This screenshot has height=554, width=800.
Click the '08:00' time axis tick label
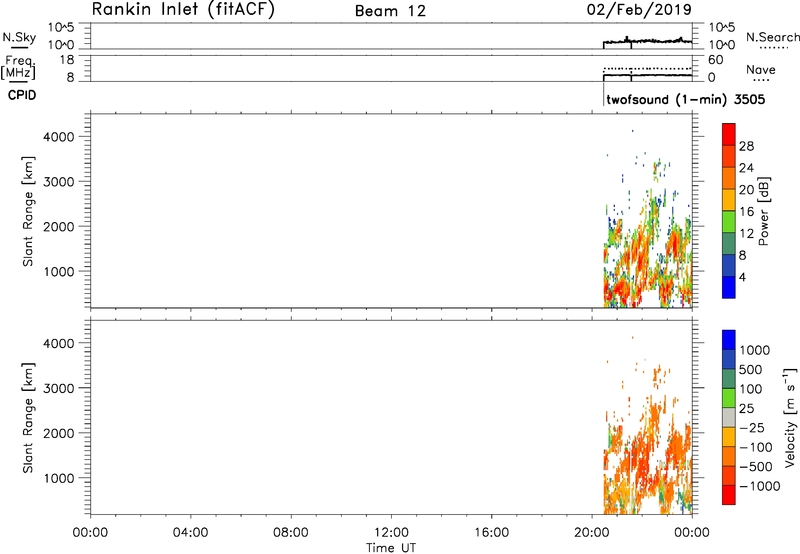pyautogui.click(x=291, y=533)
